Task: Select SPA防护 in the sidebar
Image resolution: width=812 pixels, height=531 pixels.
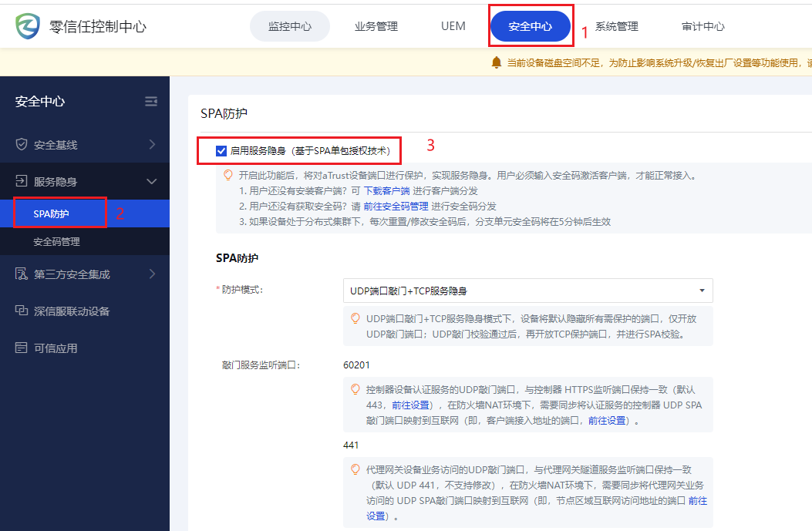Action: [x=84, y=213]
